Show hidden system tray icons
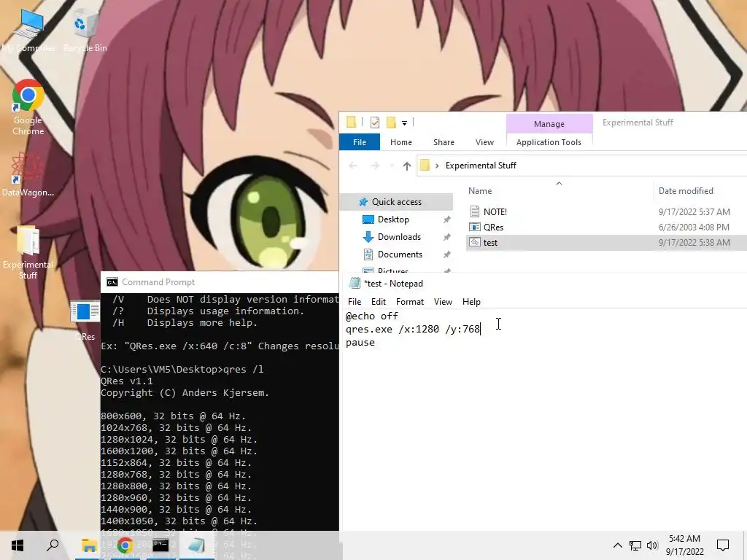This screenshot has height=560, width=747. [617, 545]
